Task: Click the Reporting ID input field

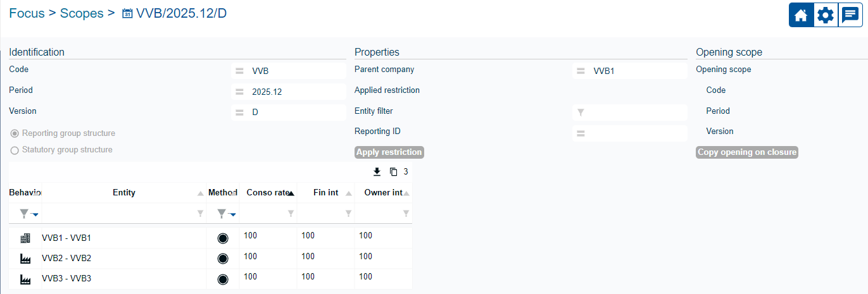Action: (630, 133)
